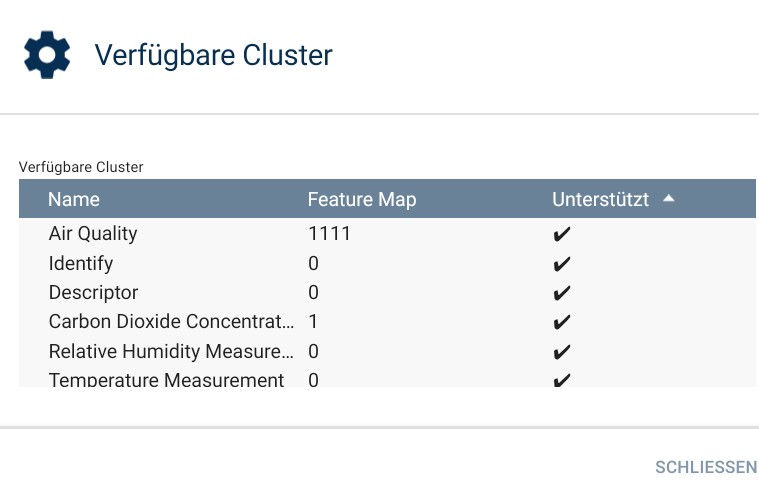Click the Temperature Measurement checkmark
The height and width of the screenshot is (490, 759).
click(x=562, y=380)
